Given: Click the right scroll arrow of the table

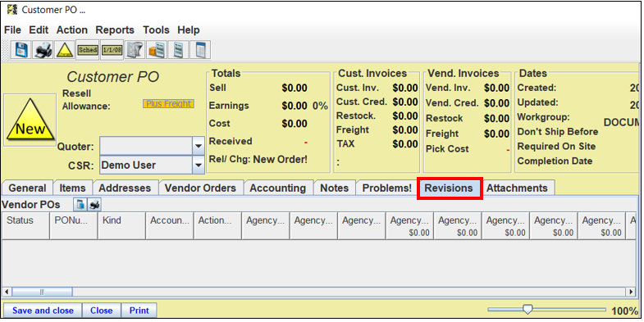Looking at the screenshot, I should click(x=631, y=292).
